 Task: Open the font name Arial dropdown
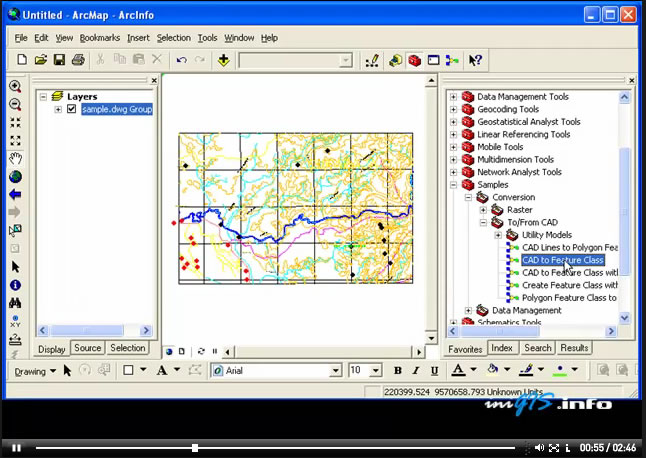click(336, 371)
